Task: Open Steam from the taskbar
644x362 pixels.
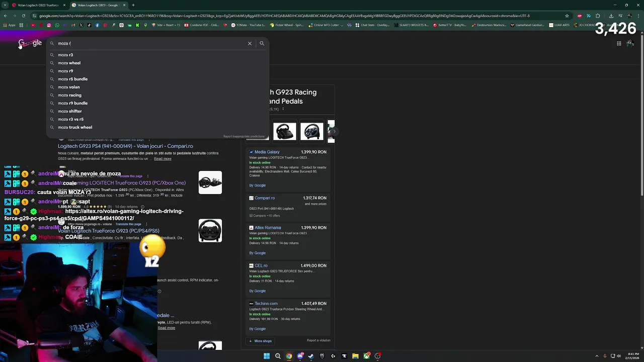Action: point(311,356)
